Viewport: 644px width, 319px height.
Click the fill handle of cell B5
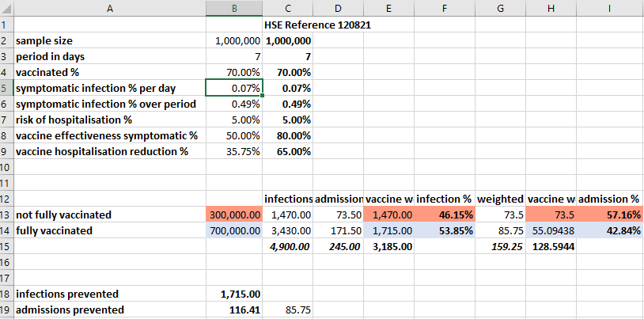(263, 95)
